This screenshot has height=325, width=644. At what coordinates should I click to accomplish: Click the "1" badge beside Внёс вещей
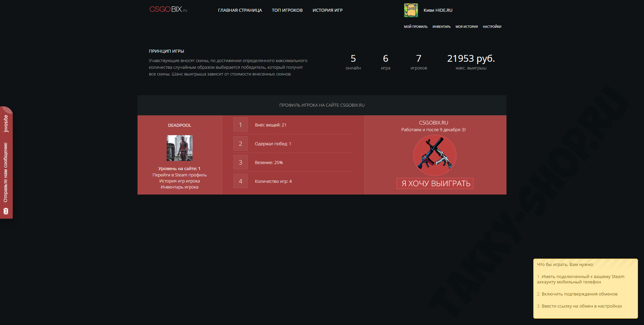240,124
